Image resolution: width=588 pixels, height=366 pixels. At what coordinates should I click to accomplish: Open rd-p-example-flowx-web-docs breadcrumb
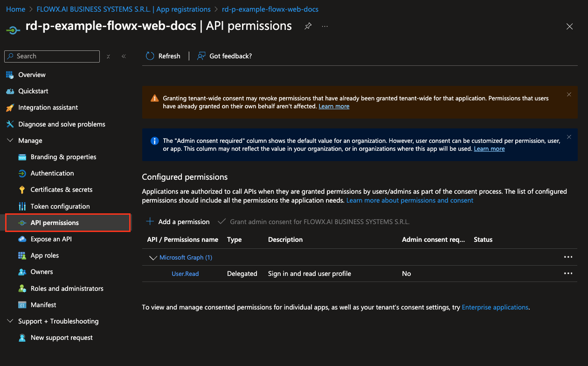[270, 9]
